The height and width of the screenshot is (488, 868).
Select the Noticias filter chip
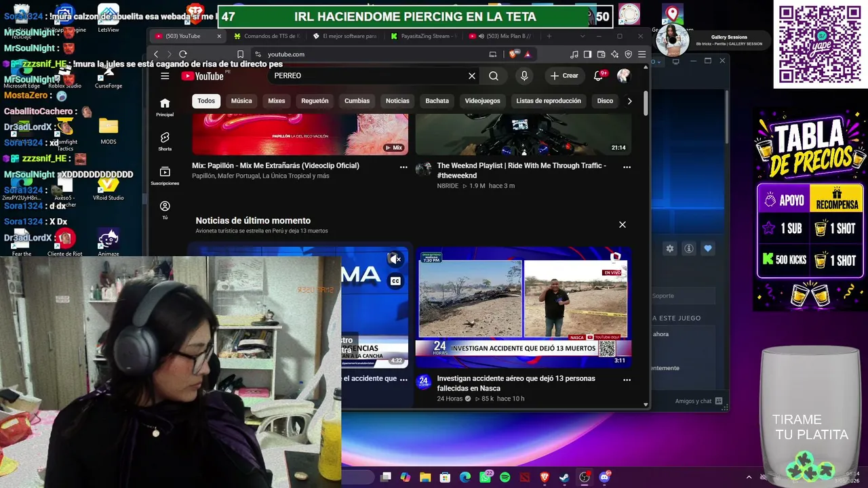(397, 101)
